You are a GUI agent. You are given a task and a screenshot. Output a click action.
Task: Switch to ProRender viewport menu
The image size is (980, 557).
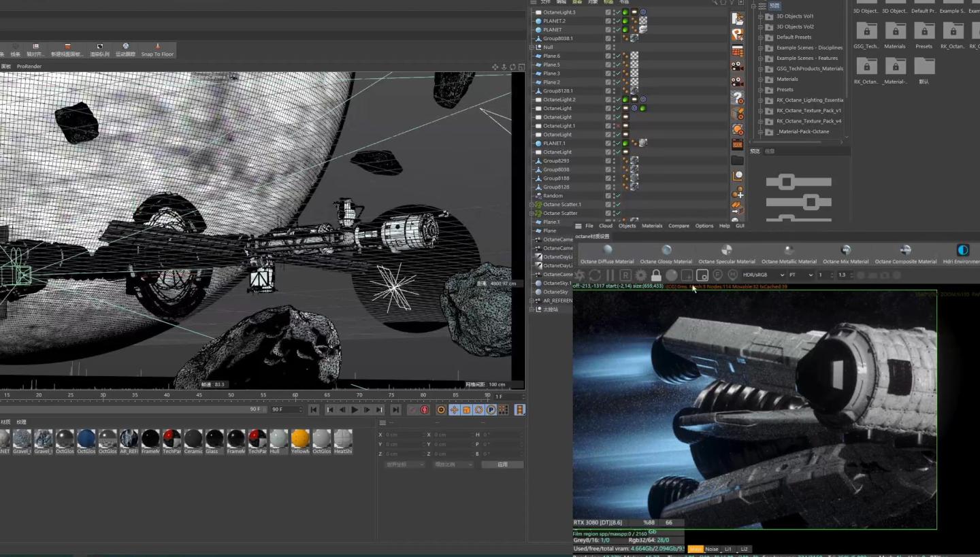point(29,67)
